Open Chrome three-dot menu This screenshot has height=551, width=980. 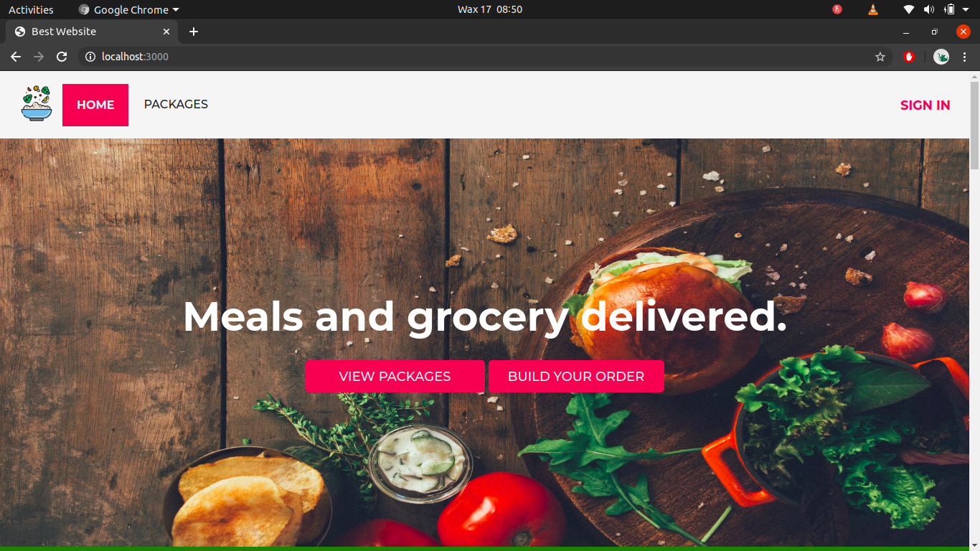coord(964,57)
